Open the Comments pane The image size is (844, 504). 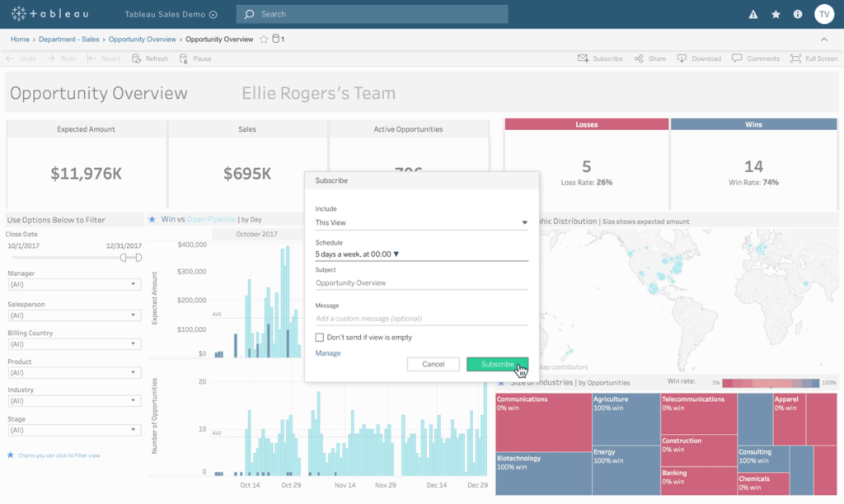(756, 58)
